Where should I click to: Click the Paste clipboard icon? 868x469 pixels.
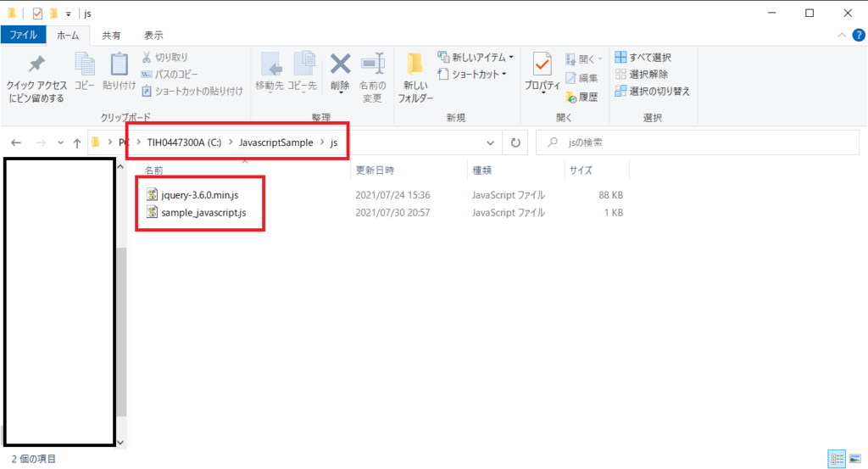click(118, 66)
